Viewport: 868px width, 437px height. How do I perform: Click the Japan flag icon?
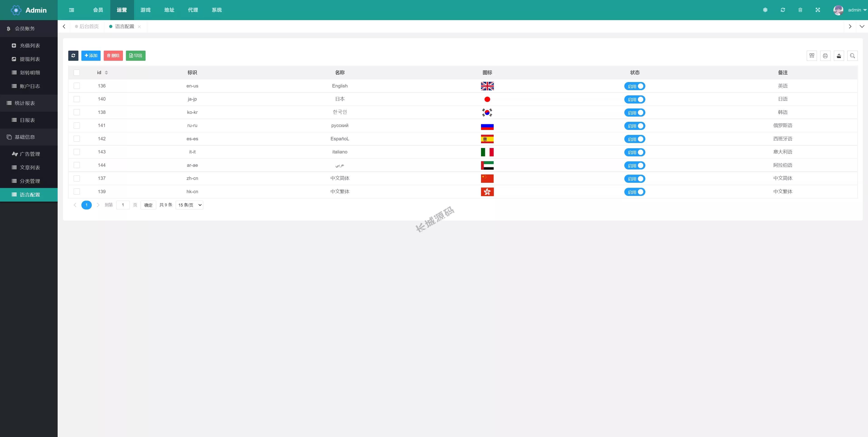(487, 99)
